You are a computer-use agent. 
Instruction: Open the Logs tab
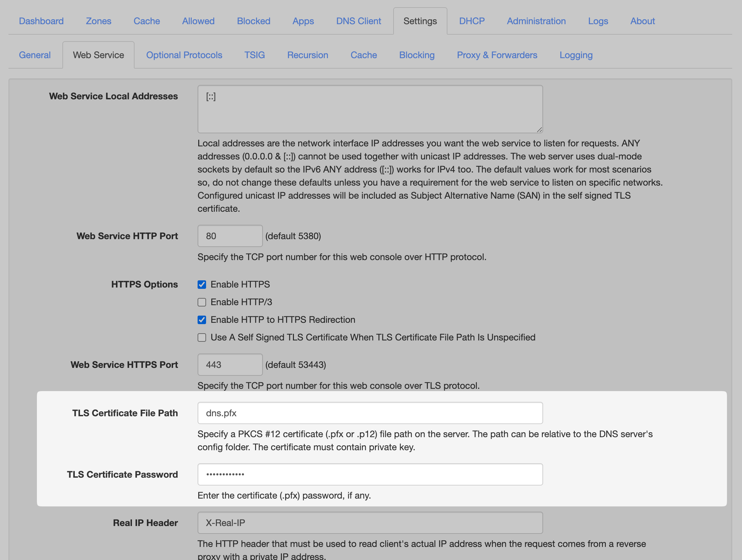[597, 21]
